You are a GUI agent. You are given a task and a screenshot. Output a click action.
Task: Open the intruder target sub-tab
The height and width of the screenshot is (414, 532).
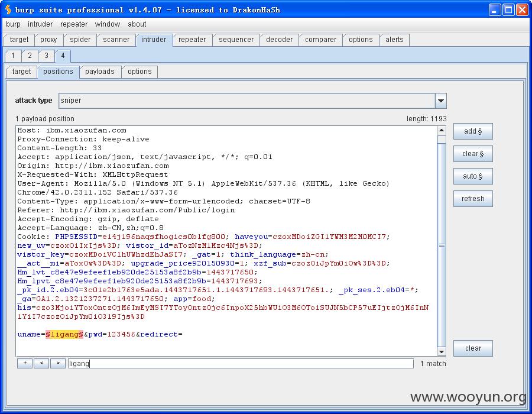21,72
